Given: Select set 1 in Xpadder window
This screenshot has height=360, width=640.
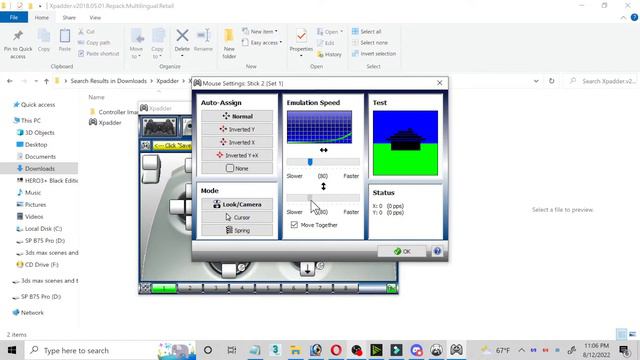Looking at the screenshot, I should [164, 289].
